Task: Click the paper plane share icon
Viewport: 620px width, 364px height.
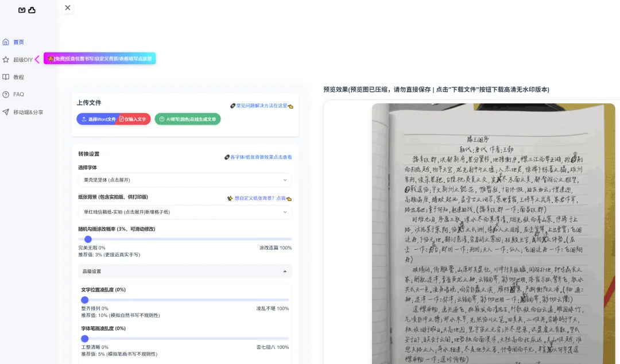Action: pyautogui.click(x=6, y=113)
